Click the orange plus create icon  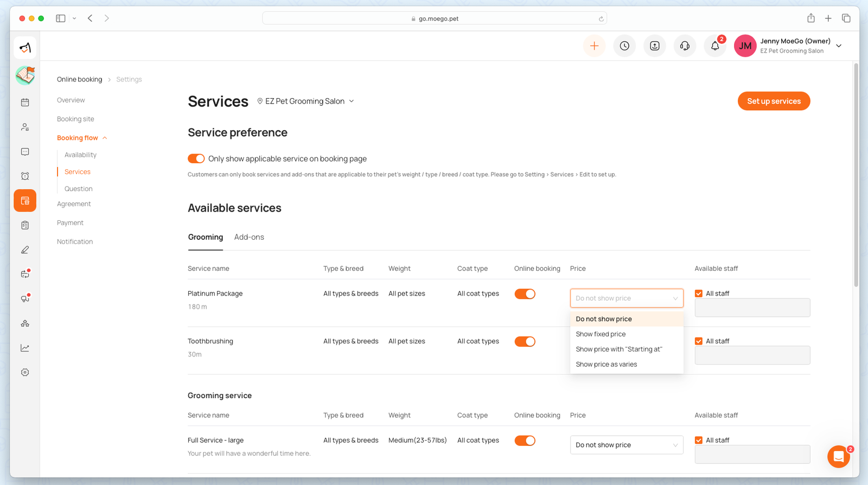pos(594,46)
